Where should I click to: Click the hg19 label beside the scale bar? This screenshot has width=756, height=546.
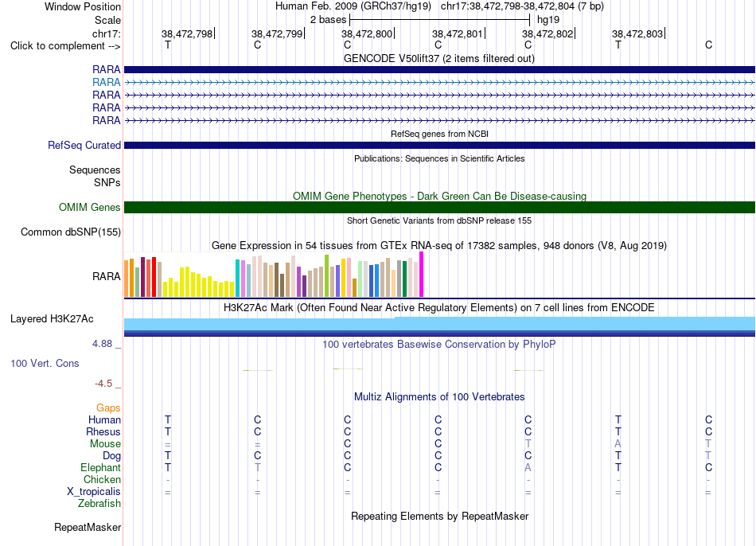548,20
